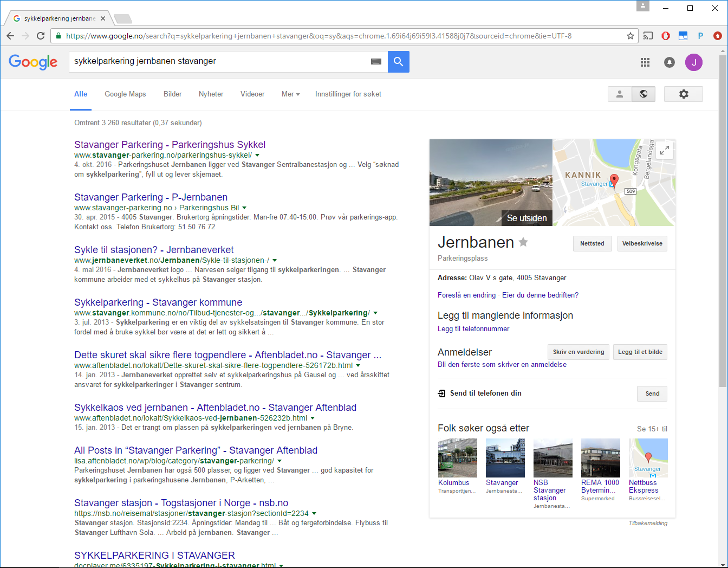Click the secure padlock icon
Image resolution: width=728 pixels, height=568 pixels.
point(58,36)
